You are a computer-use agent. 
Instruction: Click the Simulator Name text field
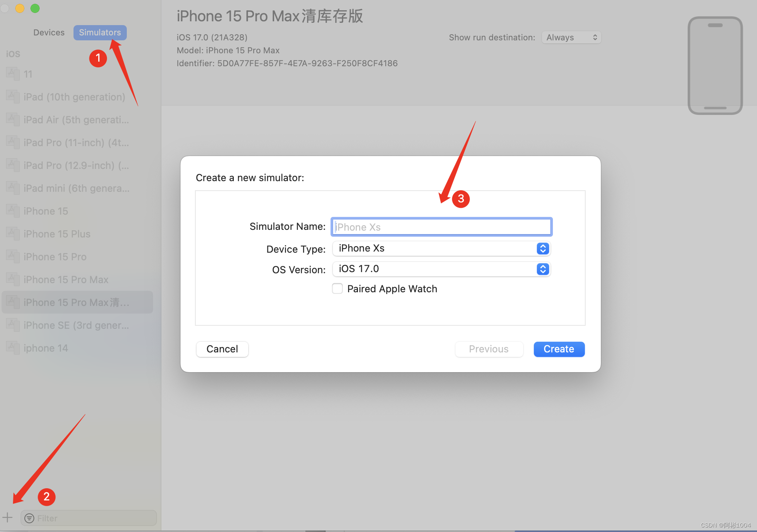tap(441, 227)
